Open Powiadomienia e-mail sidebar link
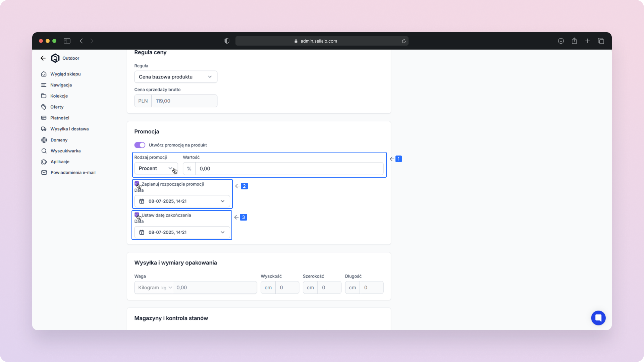The image size is (644, 362). (73, 173)
